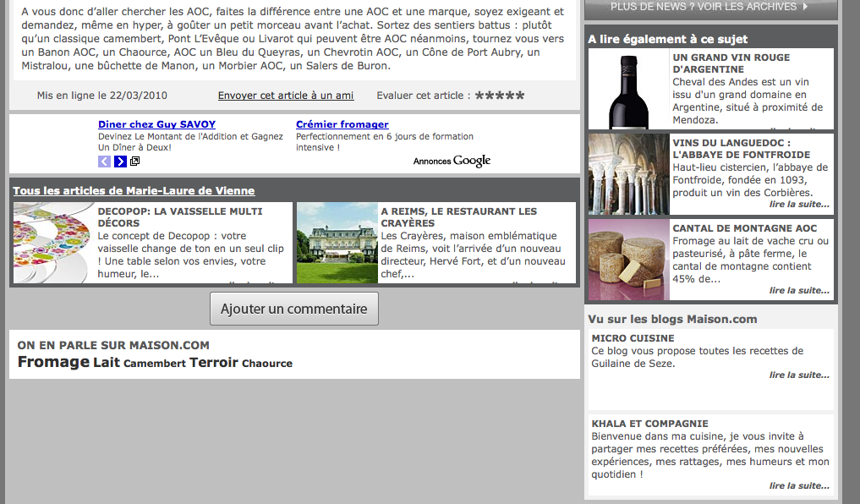Open the Fontfroide abbey cloister thumbnail

(x=628, y=174)
